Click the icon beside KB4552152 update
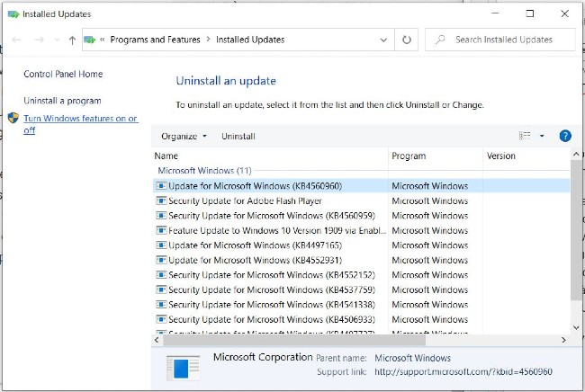 pyautogui.click(x=161, y=275)
